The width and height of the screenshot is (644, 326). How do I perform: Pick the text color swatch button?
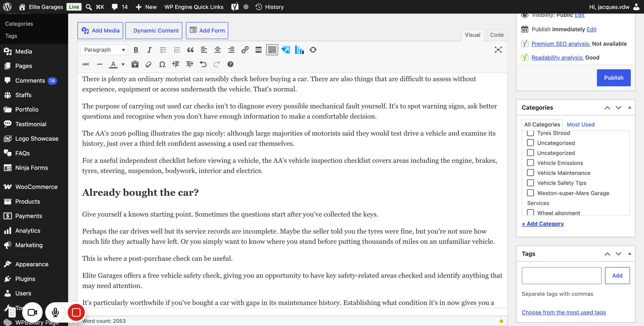114,64
